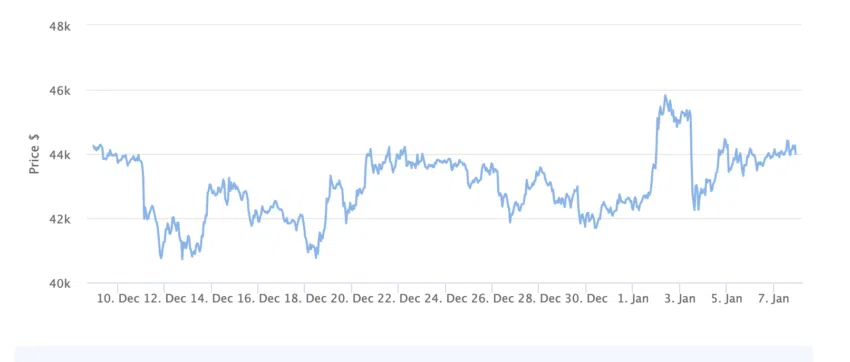850x362 pixels.
Task: Click the 1. Jan date label
Action: [x=632, y=299]
